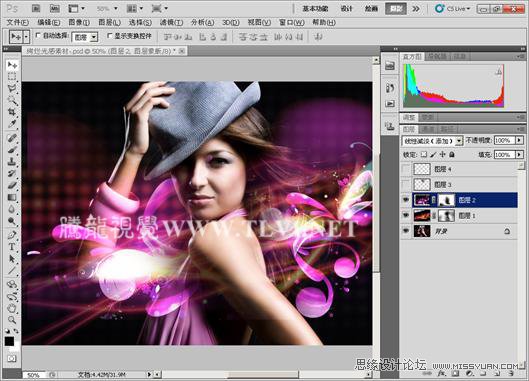
Task: Select the Type tool
Action: [x=12, y=247]
